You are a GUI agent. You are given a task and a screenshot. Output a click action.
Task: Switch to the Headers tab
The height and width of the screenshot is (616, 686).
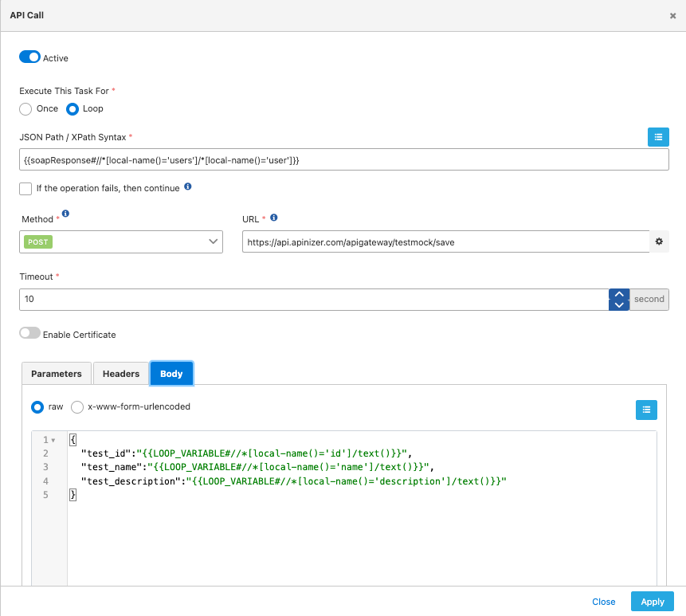pos(121,374)
